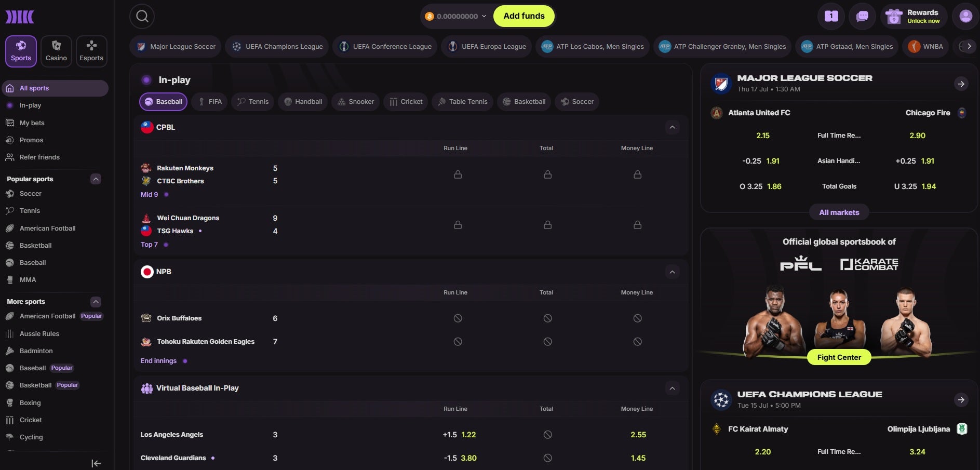The height and width of the screenshot is (470, 980).
Task: Open the Fight Center button
Action: (x=839, y=357)
